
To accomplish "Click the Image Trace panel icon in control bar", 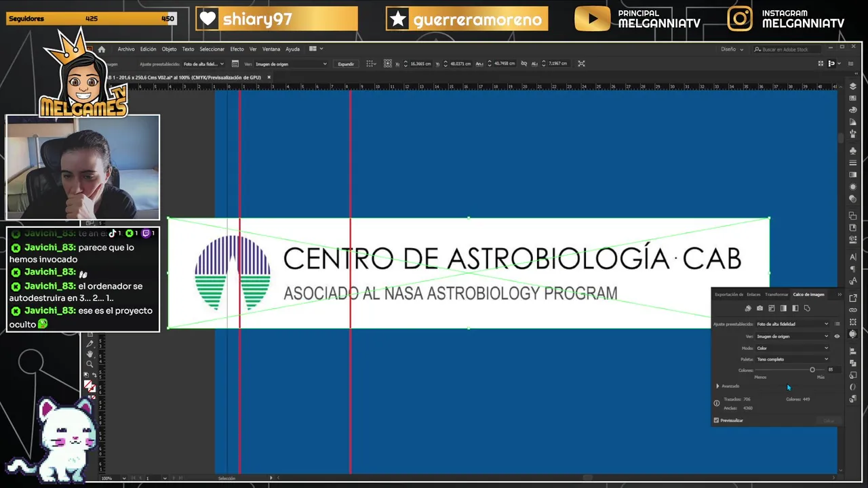I will pos(235,64).
